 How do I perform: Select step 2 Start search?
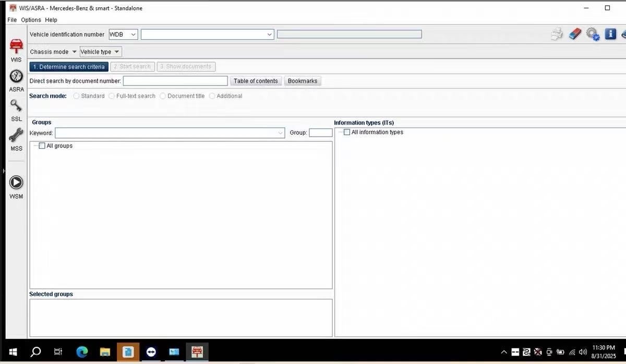pyautogui.click(x=133, y=67)
